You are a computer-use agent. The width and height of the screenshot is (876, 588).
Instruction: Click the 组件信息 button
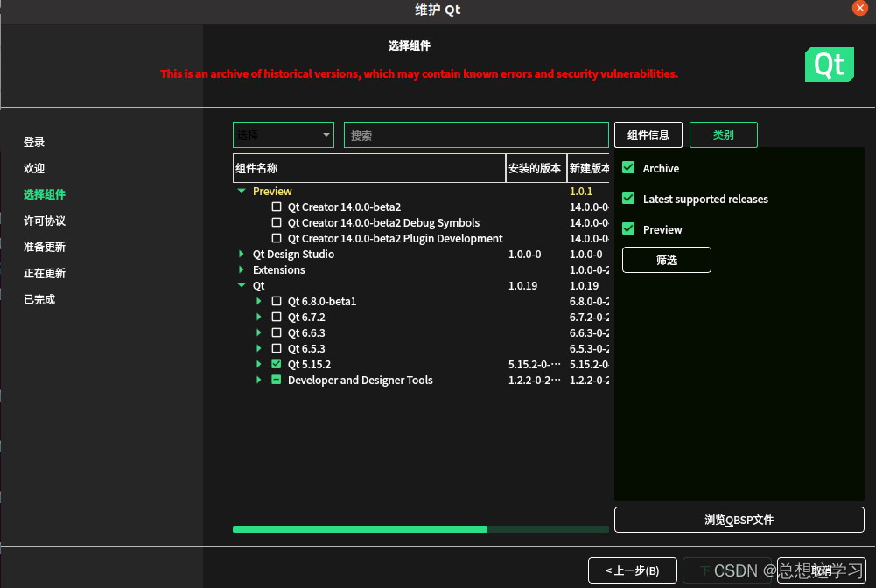coord(648,134)
